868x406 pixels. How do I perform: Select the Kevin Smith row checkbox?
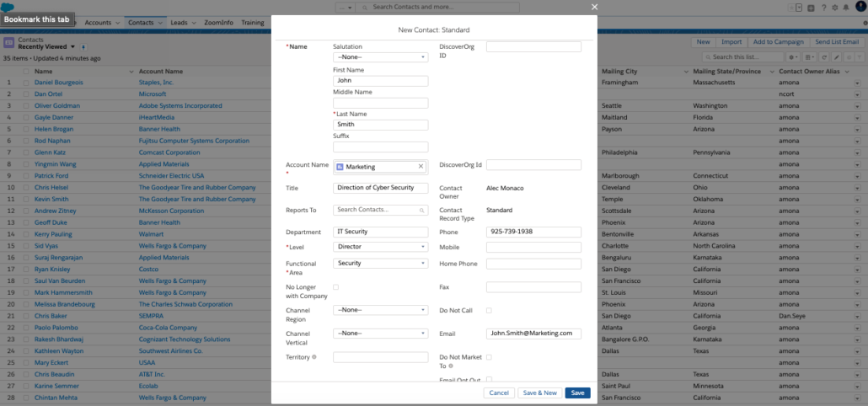pyautogui.click(x=26, y=199)
